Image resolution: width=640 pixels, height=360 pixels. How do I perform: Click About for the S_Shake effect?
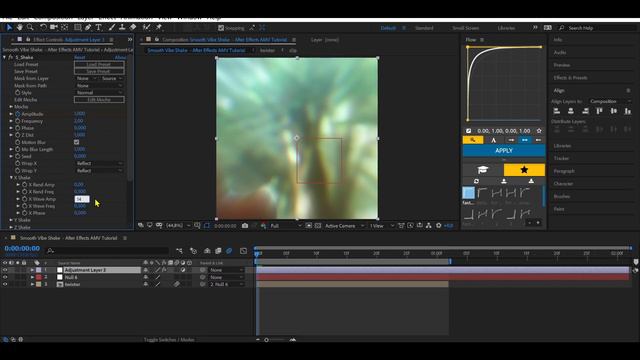pyautogui.click(x=120, y=57)
